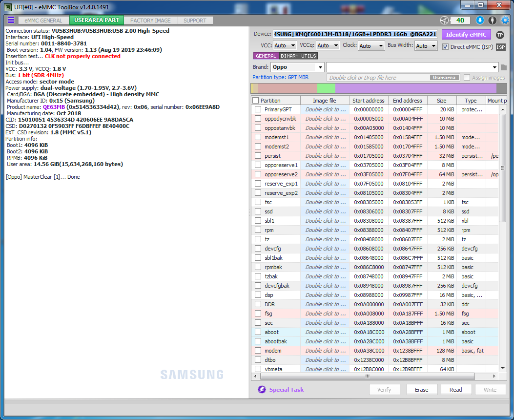Sort by the Start address column header
The height and width of the screenshot is (420, 514).
click(369, 100)
